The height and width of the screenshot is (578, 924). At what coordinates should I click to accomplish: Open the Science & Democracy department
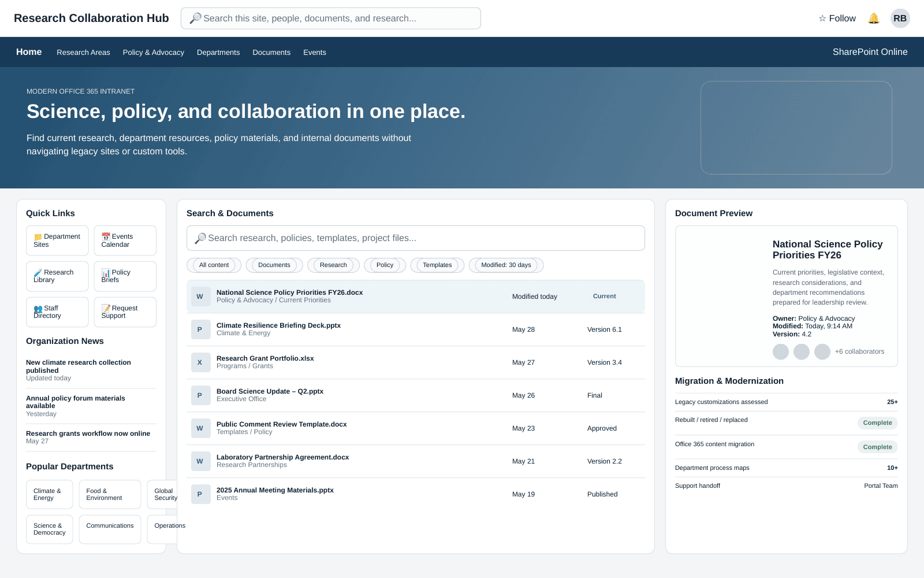tap(50, 529)
